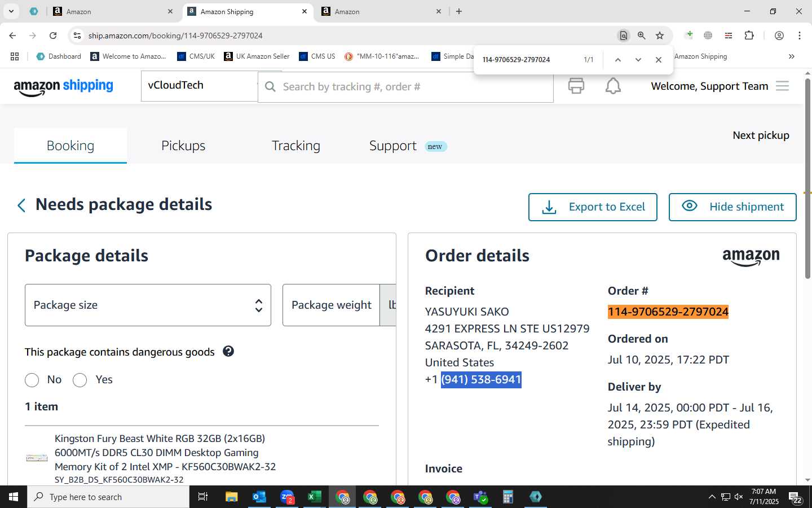Open the Chrome three-dot menu
Screen dimensions: 812x508
click(x=800, y=36)
